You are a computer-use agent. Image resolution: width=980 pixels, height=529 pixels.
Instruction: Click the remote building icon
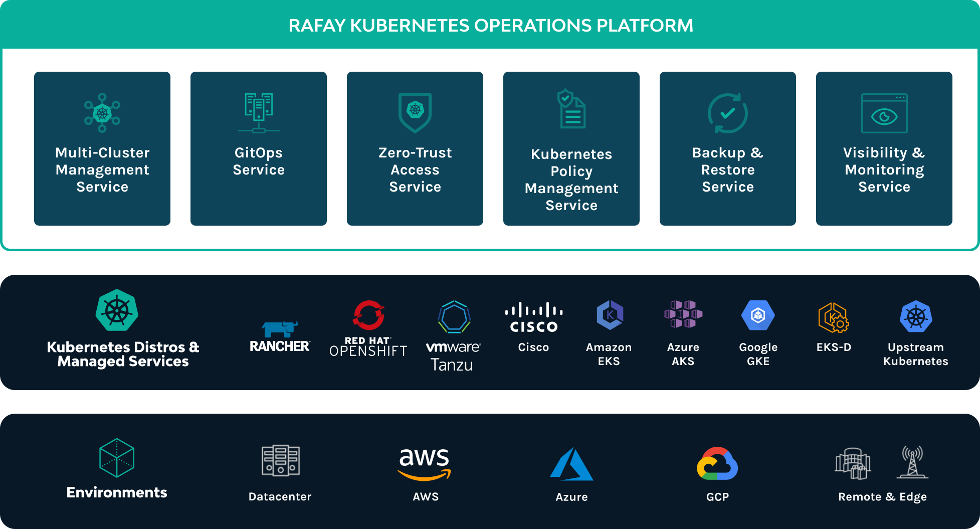853,463
